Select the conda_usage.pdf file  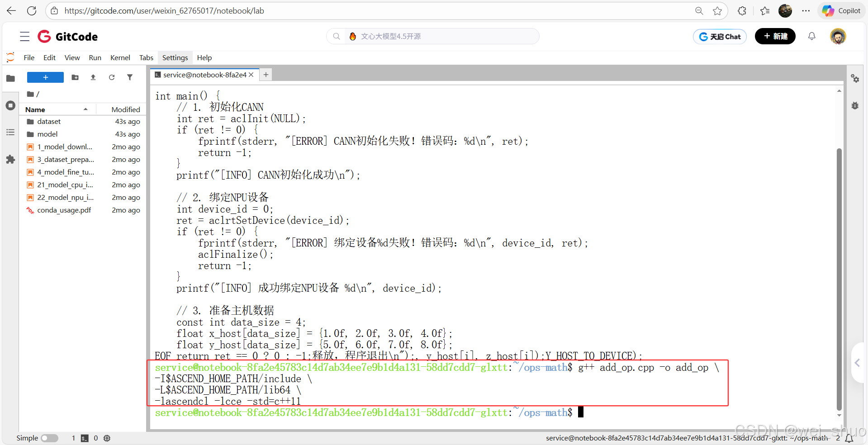click(83, 210)
